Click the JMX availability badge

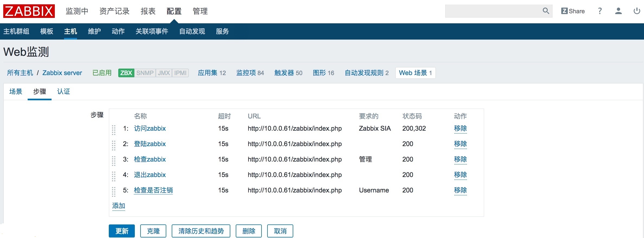pyautogui.click(x=164, y=73)
